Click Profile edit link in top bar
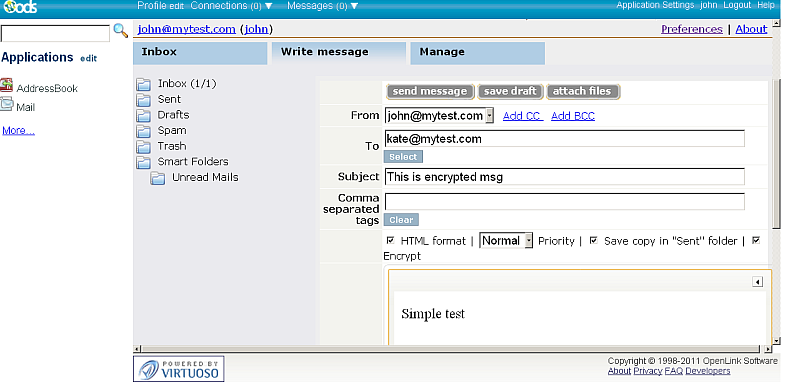The height and width of the screenshot is (392, 793). coord(177,6)
